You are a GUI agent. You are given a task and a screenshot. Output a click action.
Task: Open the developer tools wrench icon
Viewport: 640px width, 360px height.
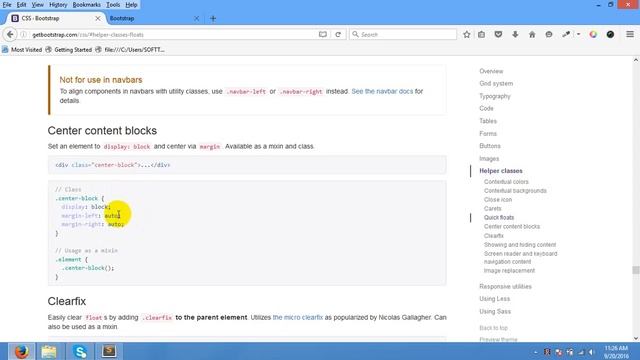tap(566, 35)
